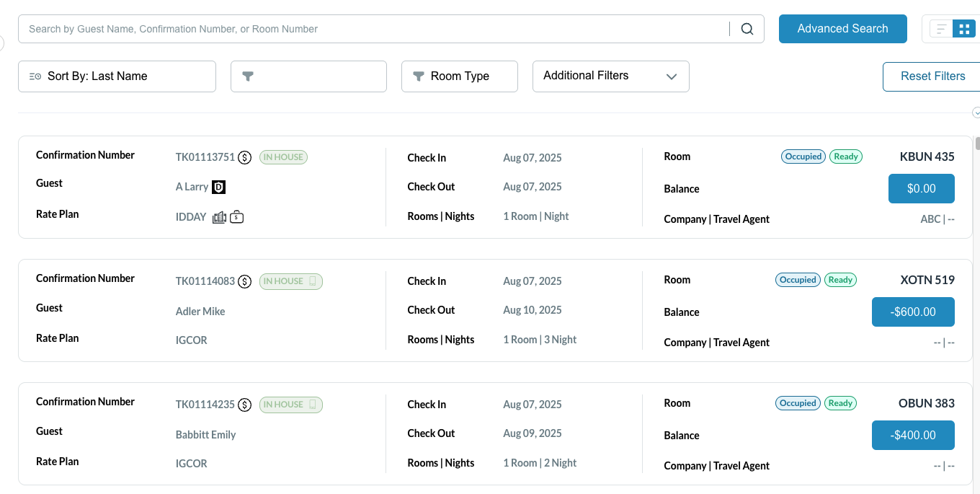Click the magnifier search icon
The image size is (980, 494).
(747, 29)
